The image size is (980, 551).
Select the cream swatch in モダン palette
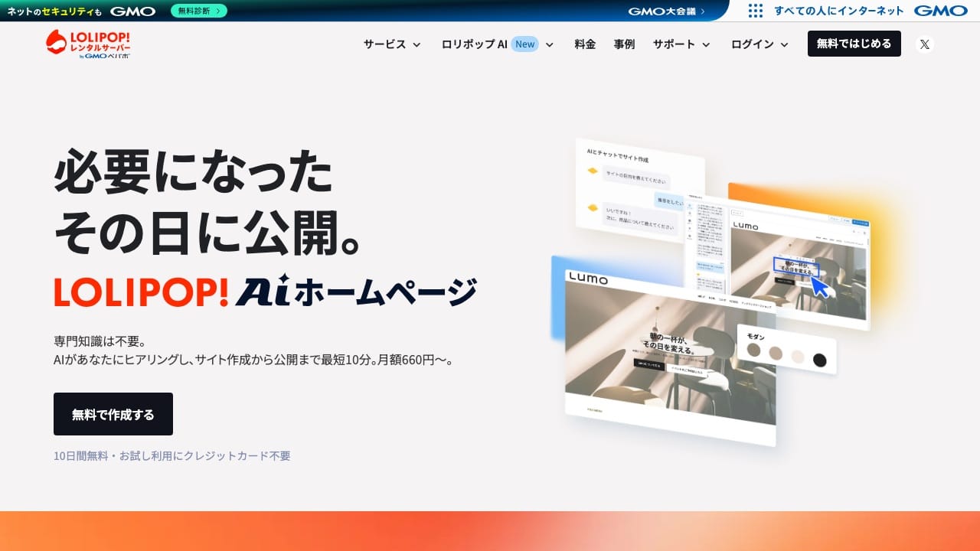[798, 357]
